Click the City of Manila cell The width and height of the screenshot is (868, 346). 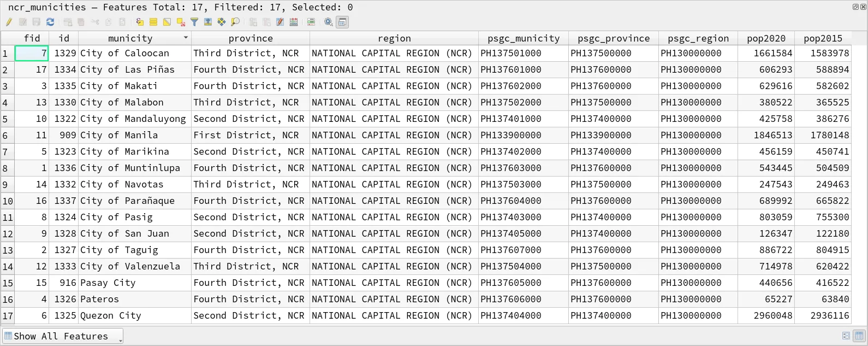[135, 135]
